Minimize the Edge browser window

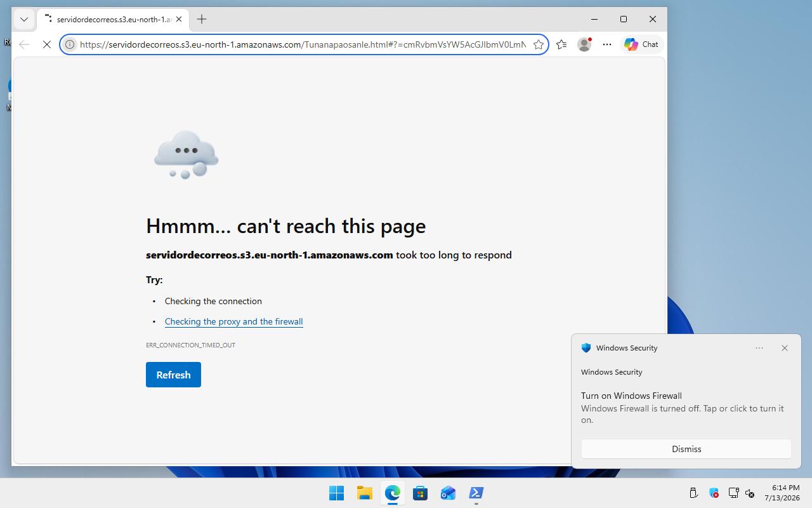pos(594,19)
